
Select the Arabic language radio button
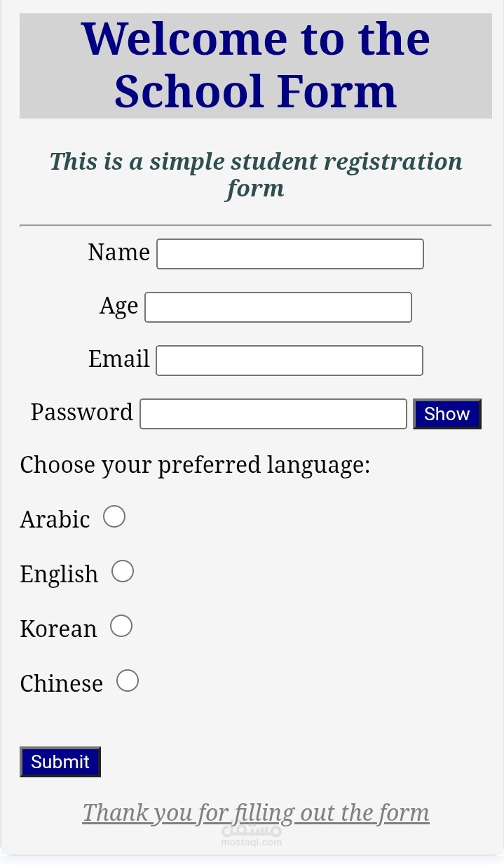pyautogui.click(x=114, y=516)
